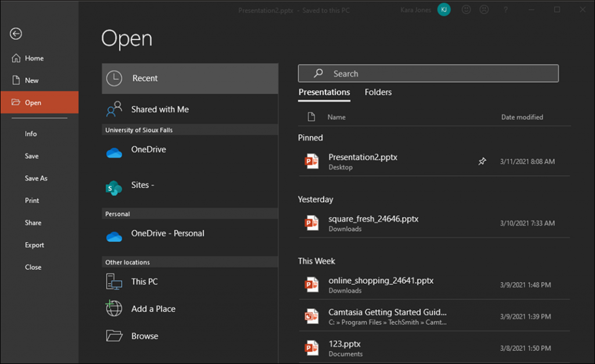The image size is (595, 364).
Task: Sort files by the Name column header
Action: [336, 117]
